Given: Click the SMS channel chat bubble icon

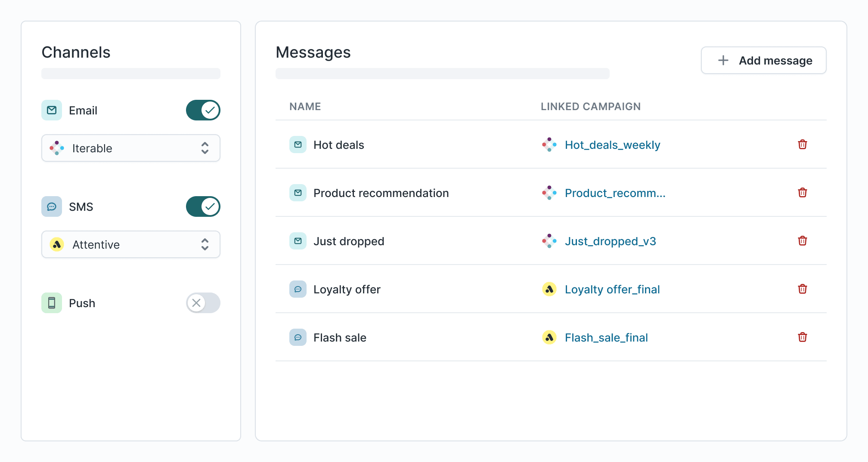Looking at the screenshot, I should pyautogui.click(x=51, y=206).
